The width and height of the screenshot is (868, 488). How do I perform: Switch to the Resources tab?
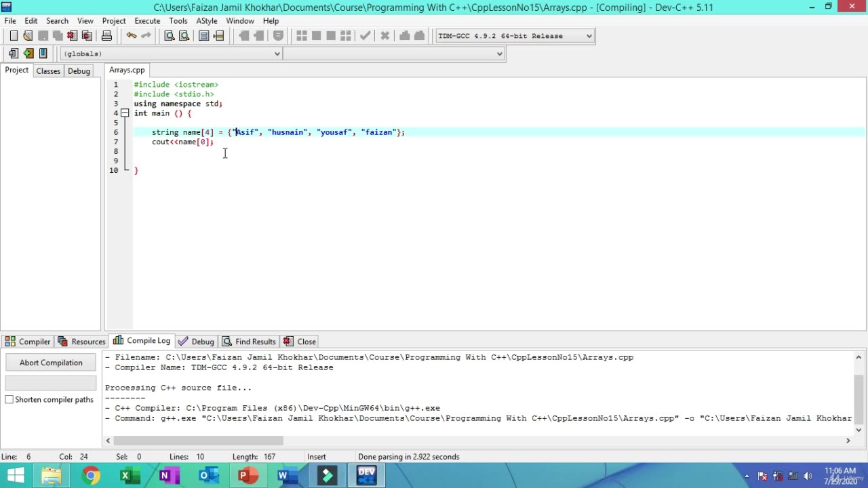coord(82,342)
